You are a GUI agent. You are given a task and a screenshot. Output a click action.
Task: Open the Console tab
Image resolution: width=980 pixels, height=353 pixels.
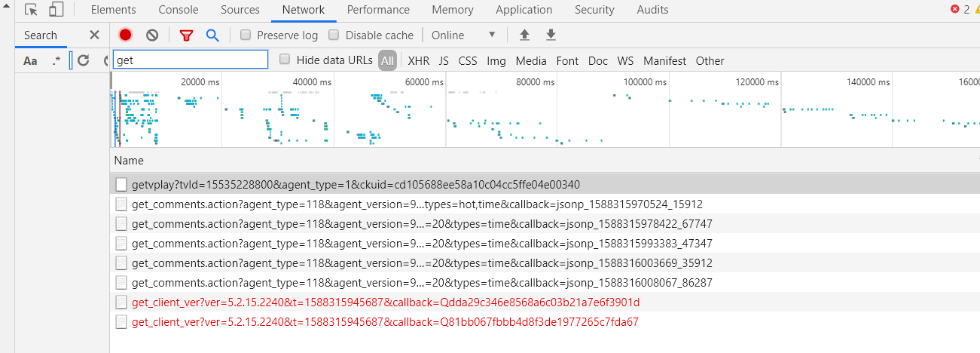click(179, 10)
